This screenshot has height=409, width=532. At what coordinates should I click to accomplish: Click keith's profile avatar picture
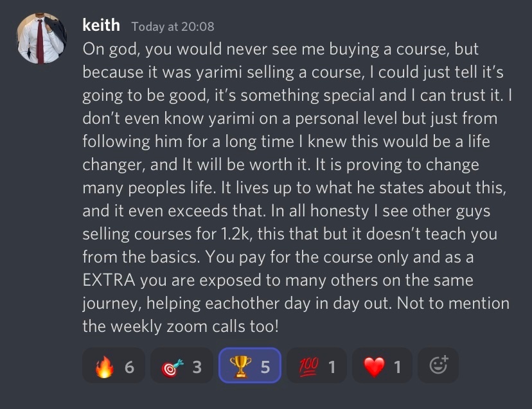coord(41,39)
